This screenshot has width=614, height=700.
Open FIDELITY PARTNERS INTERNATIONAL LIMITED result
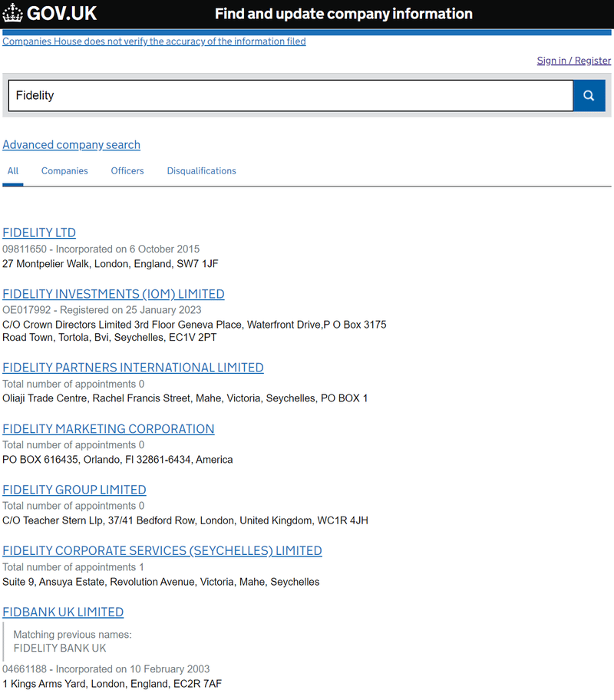point(133,368)
